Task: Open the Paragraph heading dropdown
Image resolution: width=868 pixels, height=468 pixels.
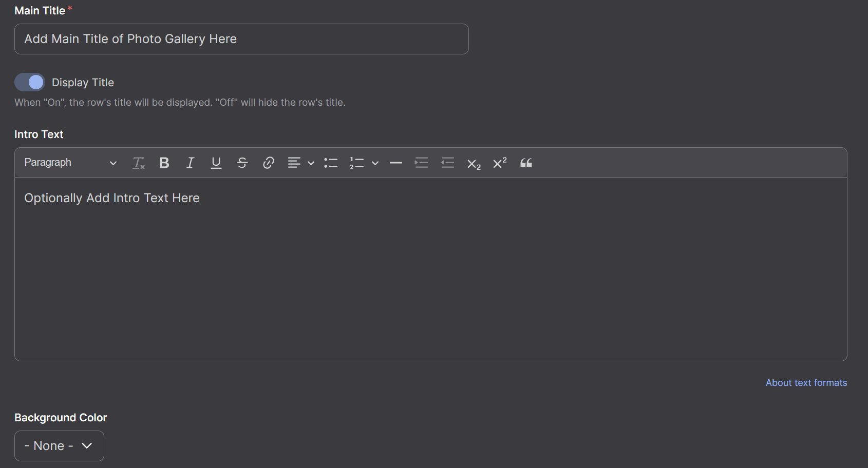Action: click(x=71, y=163)
